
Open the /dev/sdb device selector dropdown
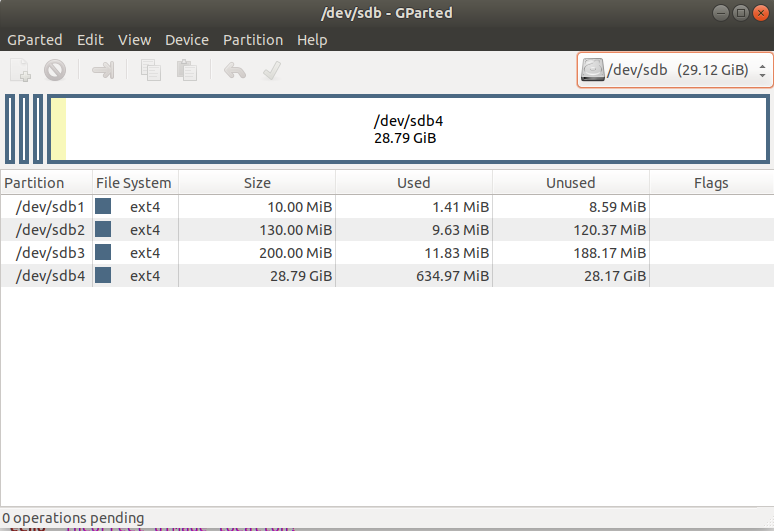point(674,70)
